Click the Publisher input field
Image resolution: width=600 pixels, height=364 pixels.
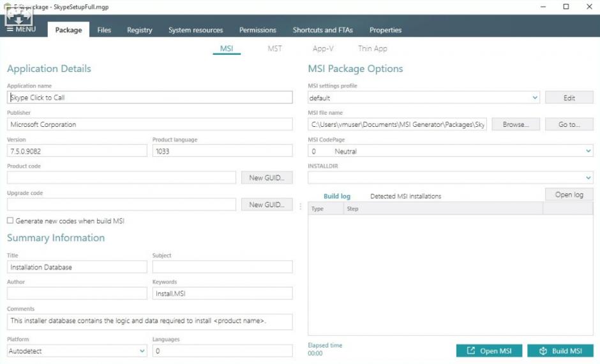point(149,124)
